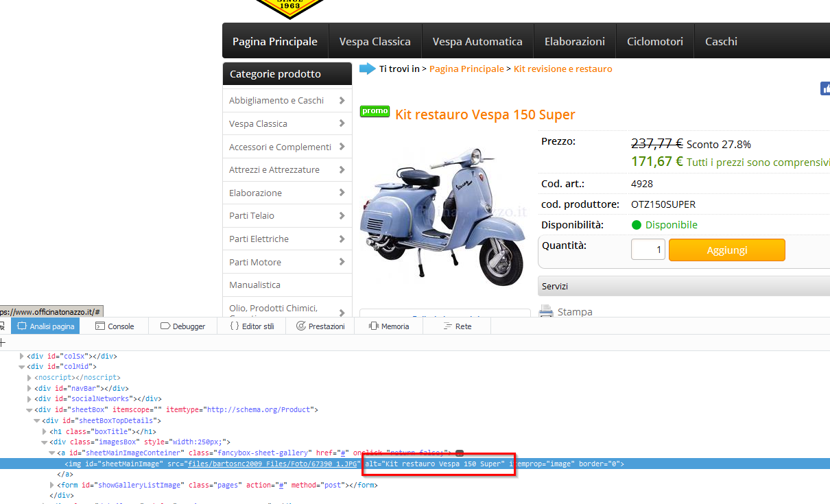Open the Vespa Automatica nav menu
Viewport: 830px width, 504px height.
[x=477, y=41]
